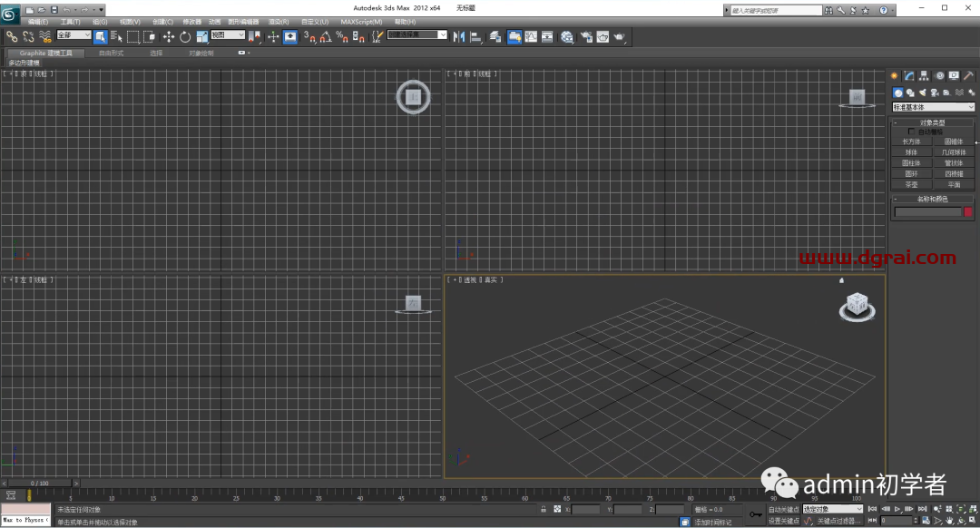Click Render Production teapot icon
The height and width of the screenshot is (528, 980).
click(619, 37)
